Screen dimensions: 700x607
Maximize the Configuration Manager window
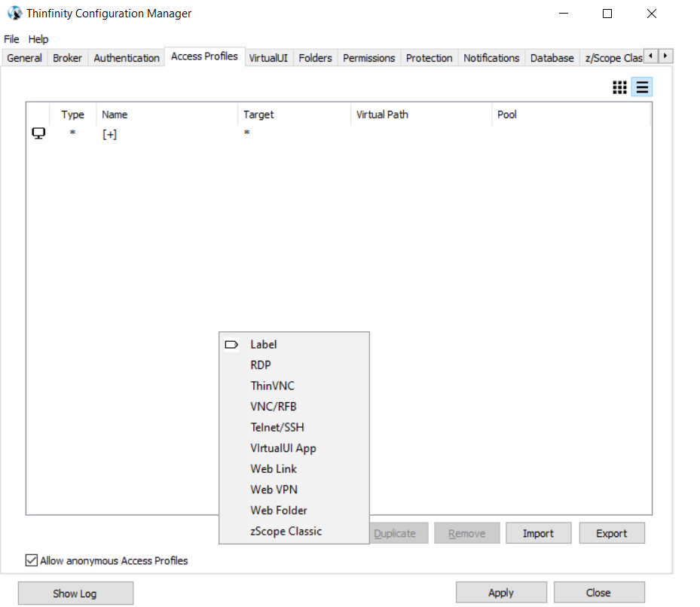(607, 14)
